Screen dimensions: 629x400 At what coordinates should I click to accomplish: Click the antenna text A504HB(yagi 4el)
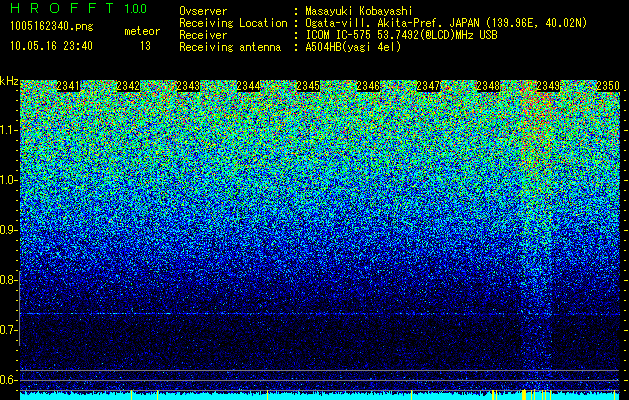[353, 47]
